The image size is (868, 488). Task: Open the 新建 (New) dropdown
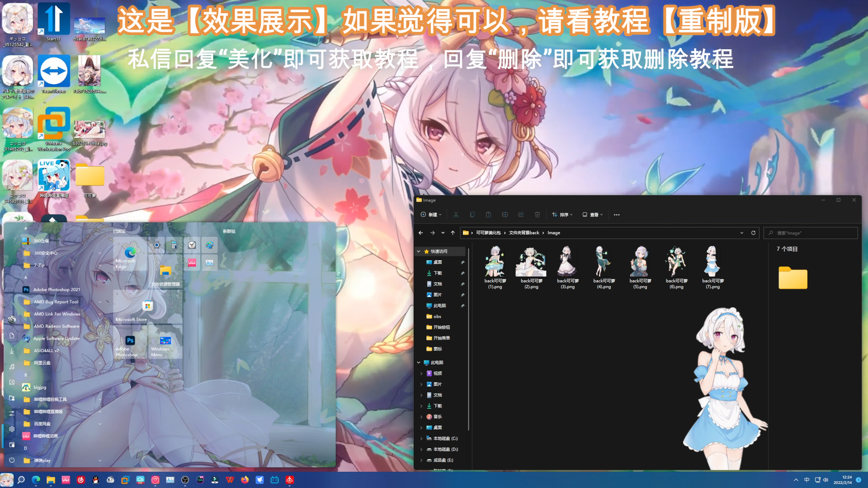click(x=431, y=215)
